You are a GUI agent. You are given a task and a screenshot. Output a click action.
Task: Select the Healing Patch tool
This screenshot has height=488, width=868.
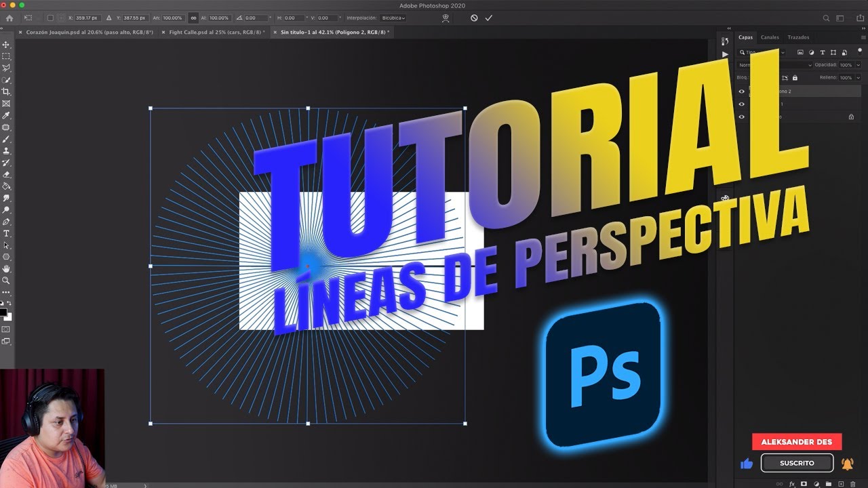pos(6,127)
